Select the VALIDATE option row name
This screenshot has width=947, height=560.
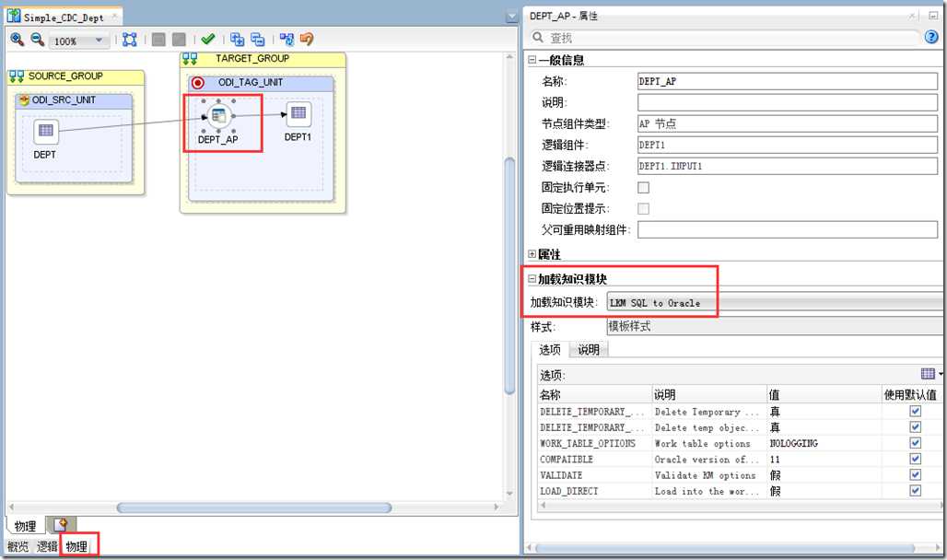point(561,475)
